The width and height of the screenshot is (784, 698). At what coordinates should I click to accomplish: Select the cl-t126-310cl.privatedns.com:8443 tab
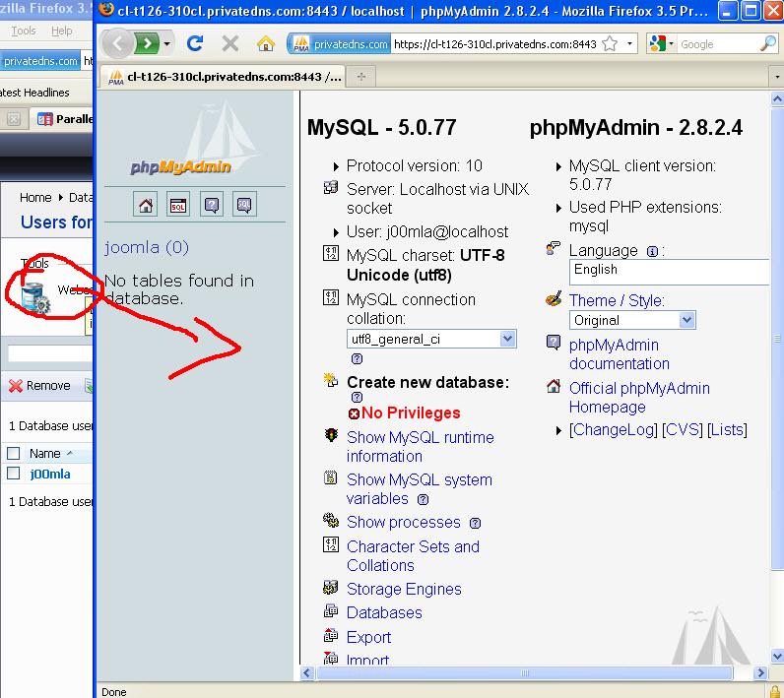(x=224, y=77)
